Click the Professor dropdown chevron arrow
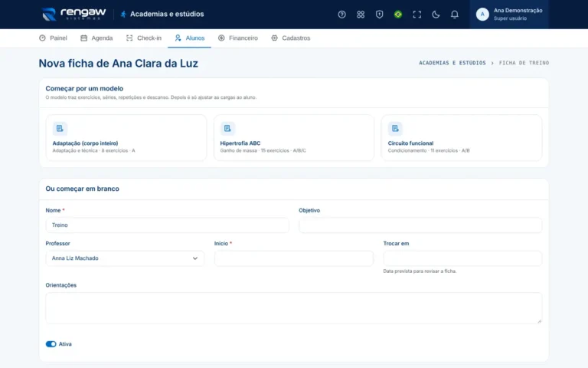Screen dimensions: 588x368 coord(195,258)
